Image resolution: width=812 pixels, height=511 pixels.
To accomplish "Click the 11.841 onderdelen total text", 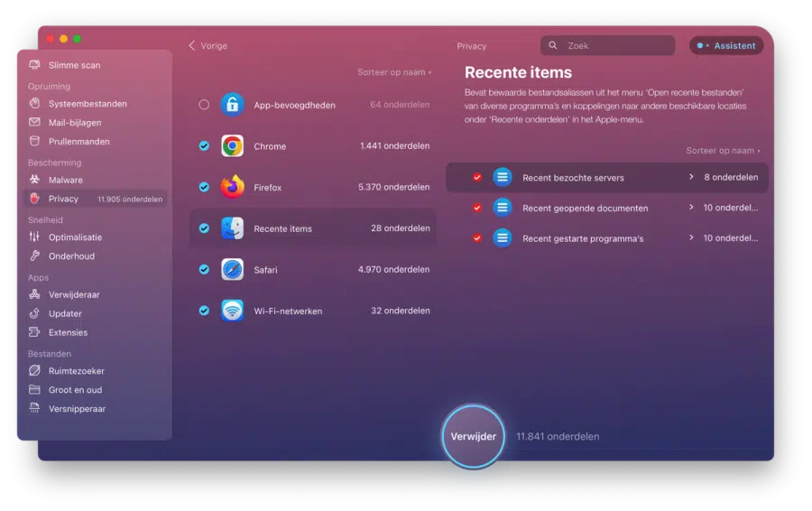I will point(558,436).
